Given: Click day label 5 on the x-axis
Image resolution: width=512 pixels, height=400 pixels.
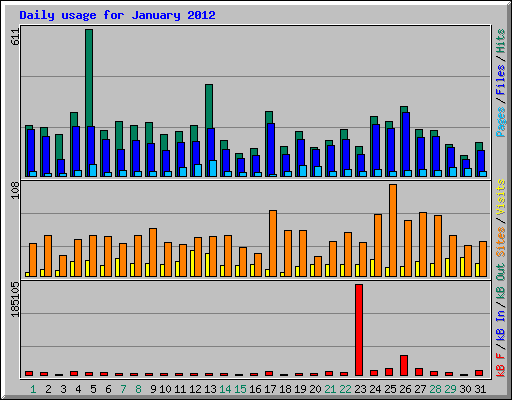Looking at the screenshot, I should 93,389.
